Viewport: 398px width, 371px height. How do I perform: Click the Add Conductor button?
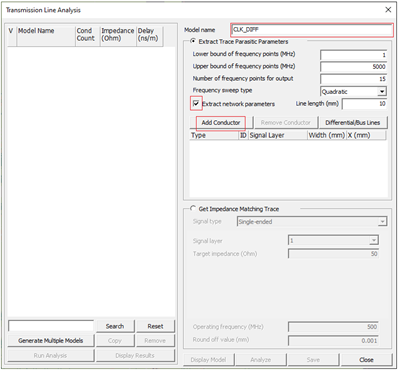[221, 123]
